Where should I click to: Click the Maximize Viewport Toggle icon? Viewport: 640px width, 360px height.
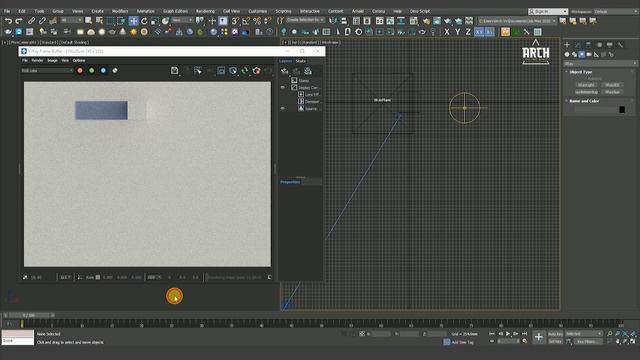click(x=633, y=342)
